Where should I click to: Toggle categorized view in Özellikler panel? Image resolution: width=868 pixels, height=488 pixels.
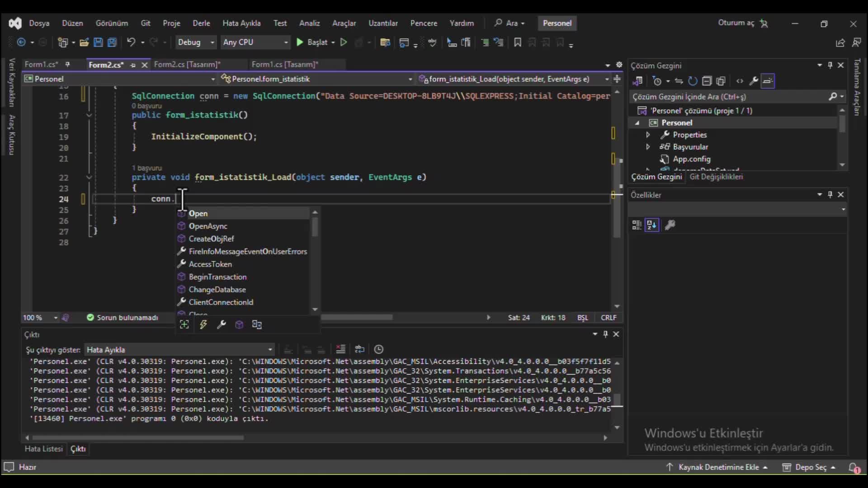637,225
